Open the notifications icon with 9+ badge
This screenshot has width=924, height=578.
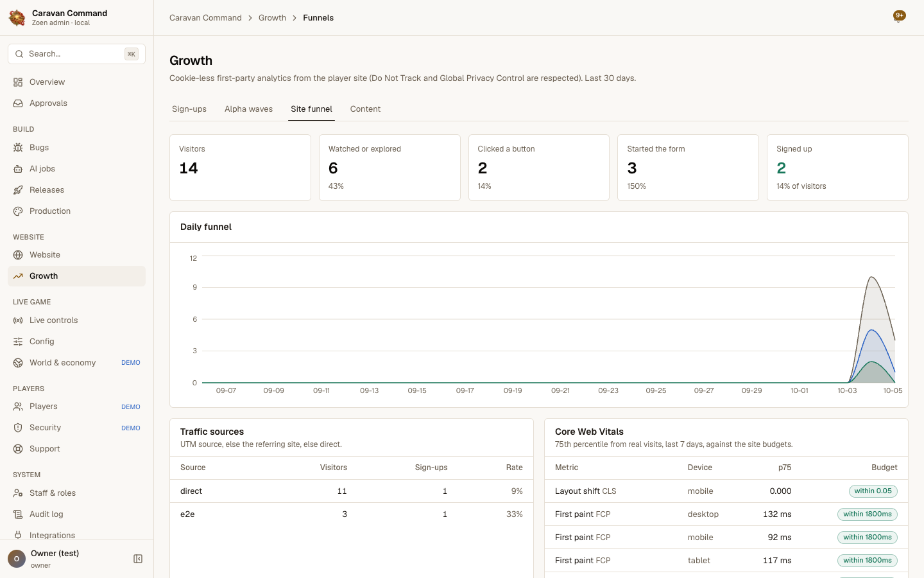pos(899,17)
